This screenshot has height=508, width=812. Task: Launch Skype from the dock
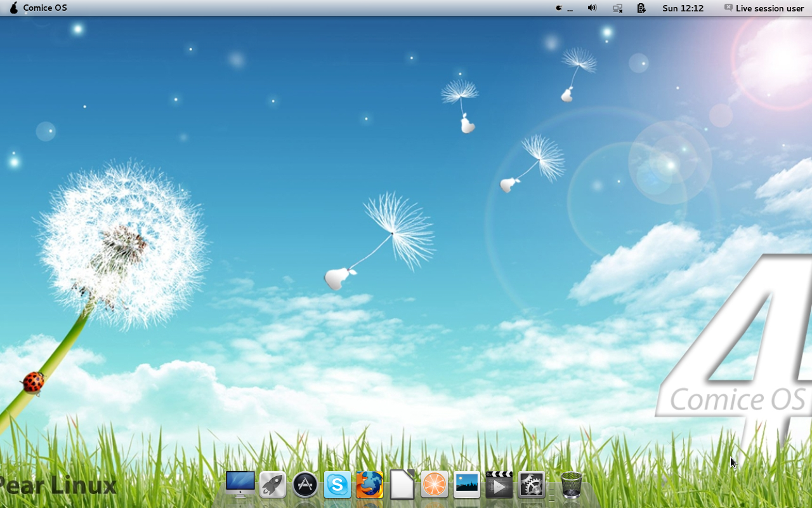click(337, 485)
